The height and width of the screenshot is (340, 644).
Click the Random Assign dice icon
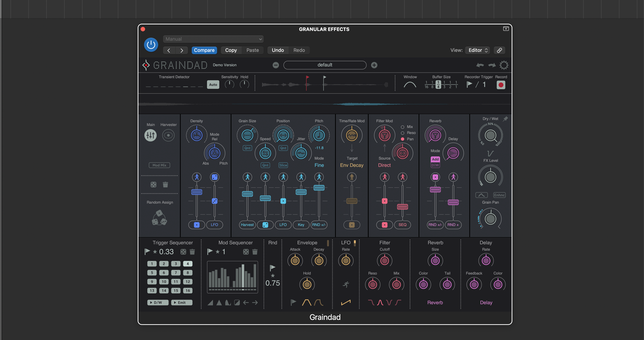[159, 218]
